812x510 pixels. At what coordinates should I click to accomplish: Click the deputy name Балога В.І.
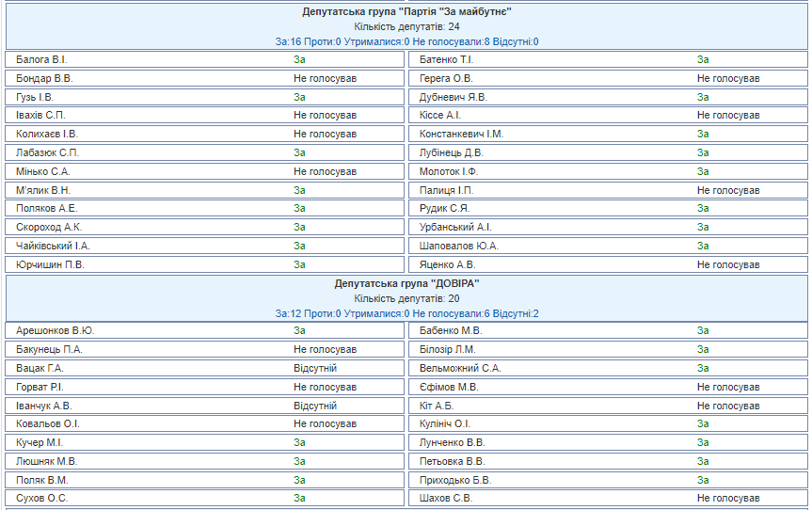41,59
